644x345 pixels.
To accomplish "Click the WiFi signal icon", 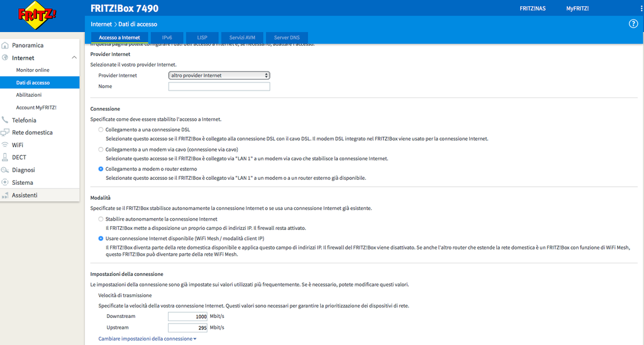I will 5,145.
